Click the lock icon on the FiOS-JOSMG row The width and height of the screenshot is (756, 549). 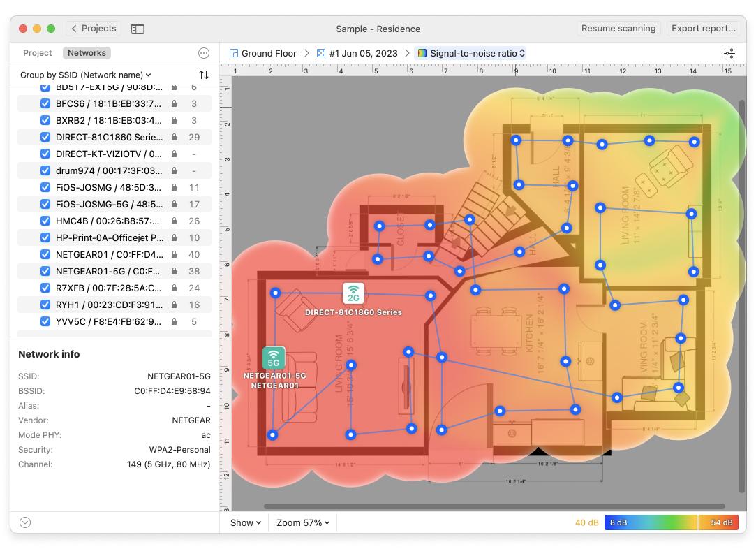coord(174,187)
